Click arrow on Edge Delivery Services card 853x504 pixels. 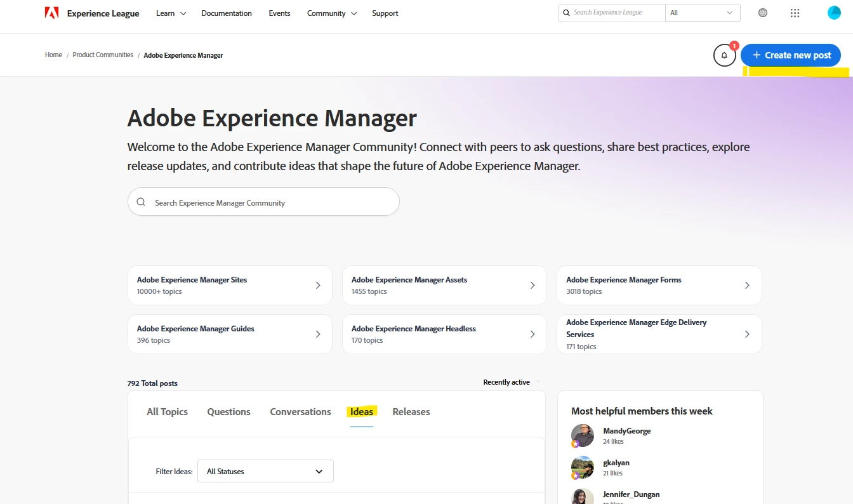point(747,334)
